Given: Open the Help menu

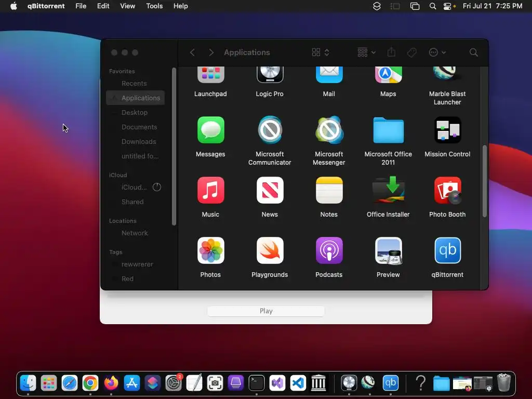Looking at the screenshot, I should tap(180, 6).
